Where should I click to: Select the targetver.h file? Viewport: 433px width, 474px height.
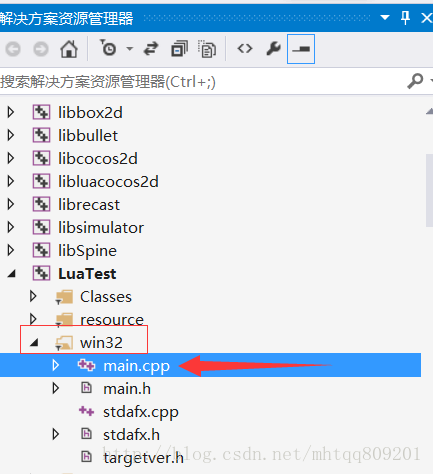[x=143, y=458]
